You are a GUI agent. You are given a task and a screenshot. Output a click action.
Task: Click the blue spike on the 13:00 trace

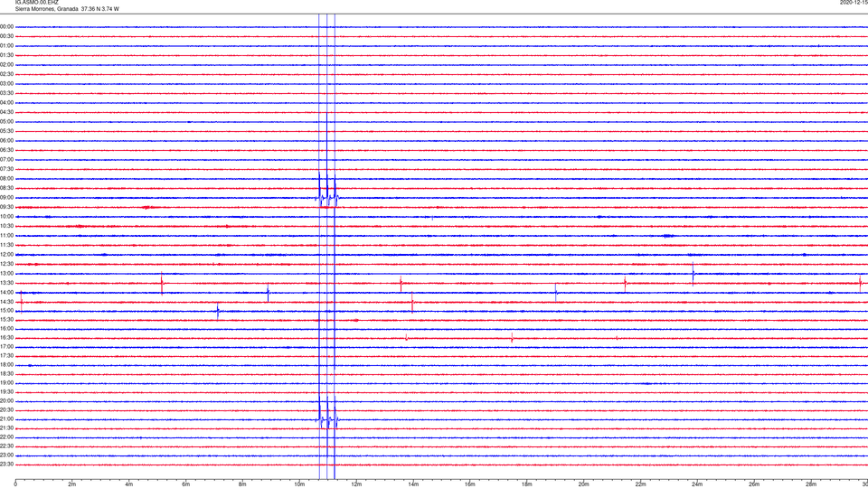pyautogui.click(x=693, y=273)
